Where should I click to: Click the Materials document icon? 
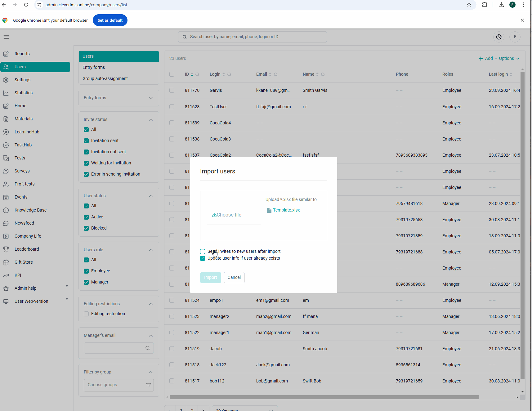pyautogui.click(x=6, y=119)
